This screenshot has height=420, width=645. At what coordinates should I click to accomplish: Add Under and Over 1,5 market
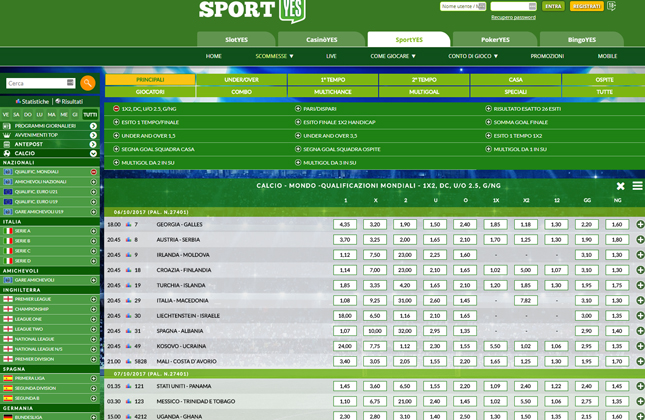pyautogui.click(x=116, y=136)
